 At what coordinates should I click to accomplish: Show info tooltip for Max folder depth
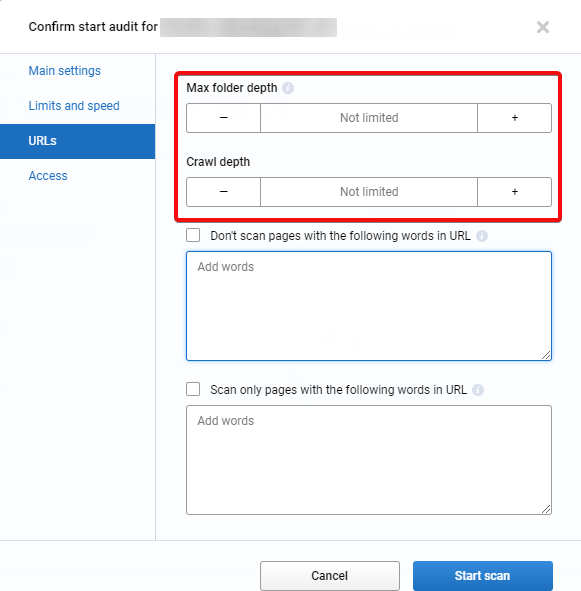tap(288, 88)
